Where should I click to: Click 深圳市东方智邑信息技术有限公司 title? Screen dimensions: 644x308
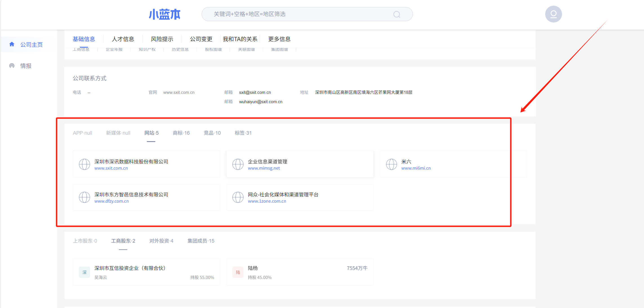(x=131, y=194)
